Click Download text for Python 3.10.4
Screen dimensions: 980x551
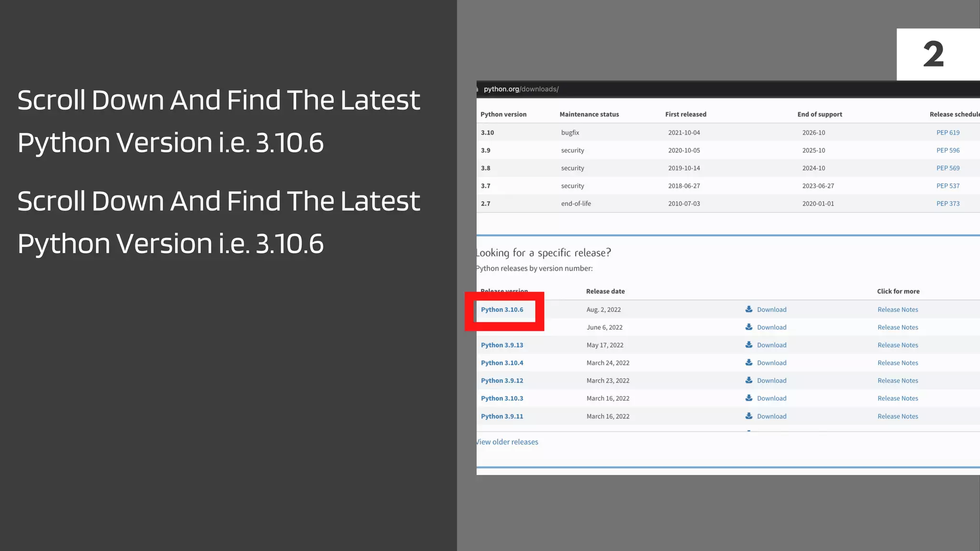[x=771, y=363]
